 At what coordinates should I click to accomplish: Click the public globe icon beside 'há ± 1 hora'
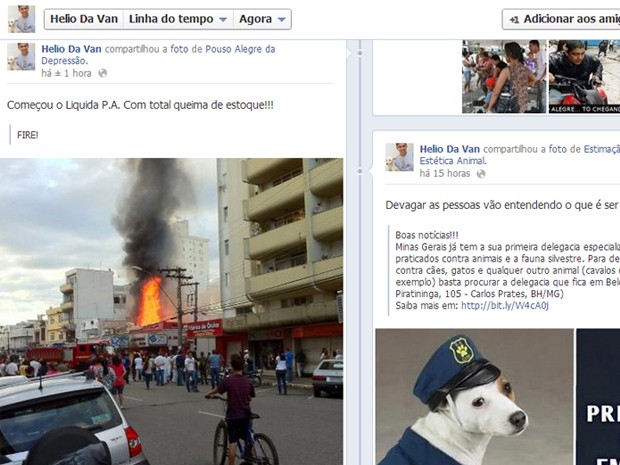[x=102, y=73]
